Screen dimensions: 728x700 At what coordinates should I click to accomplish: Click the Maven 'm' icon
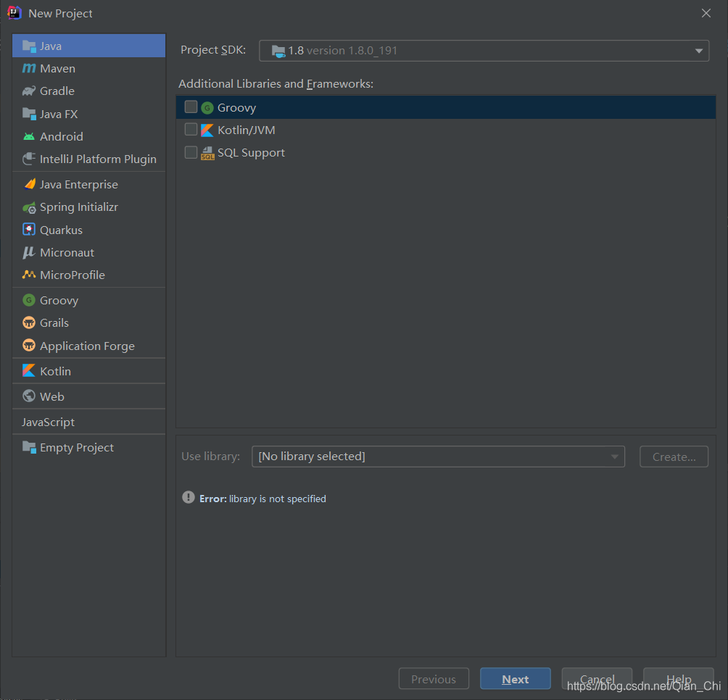click(29, 68)
